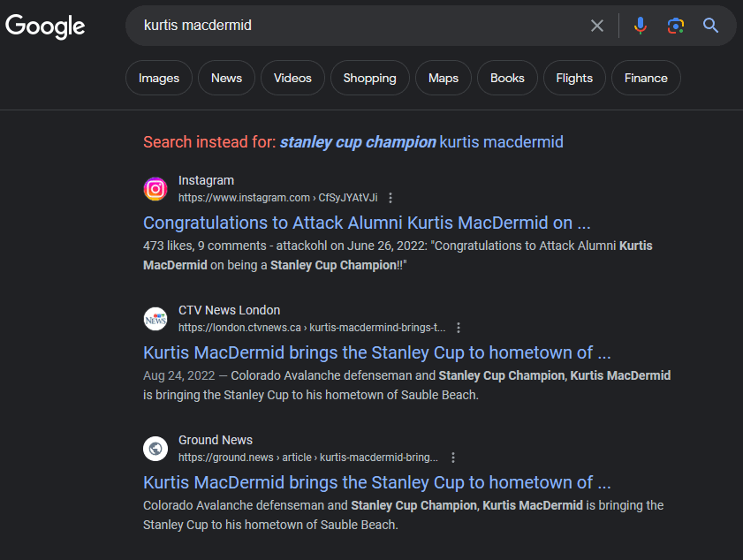This screenshot has height=560, width=743.
Task: Click the Google logo
Action: coord(45,26)
